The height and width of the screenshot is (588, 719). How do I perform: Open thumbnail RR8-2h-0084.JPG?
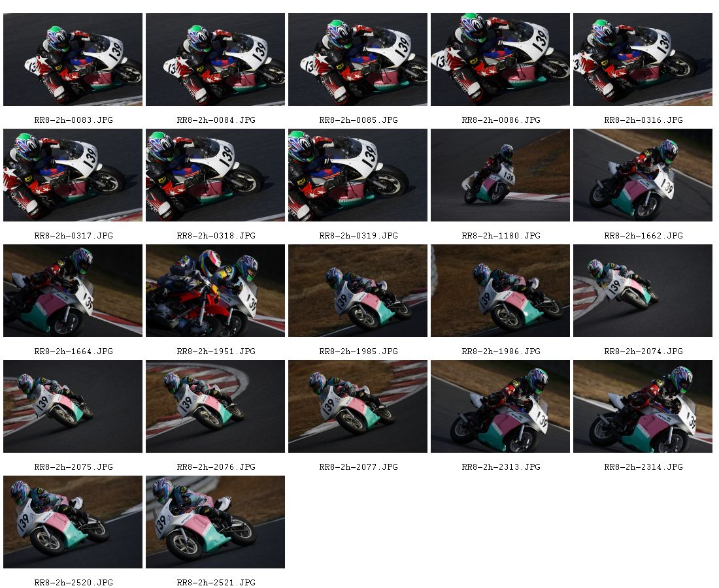click(x=216, y=59)
